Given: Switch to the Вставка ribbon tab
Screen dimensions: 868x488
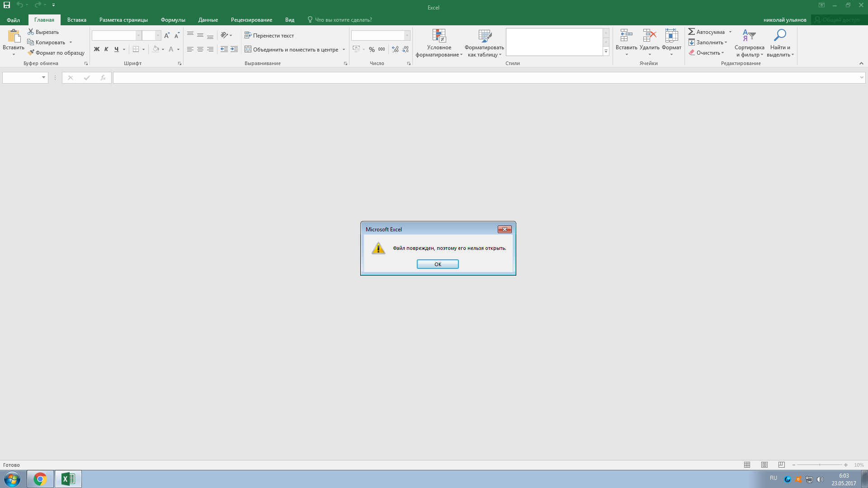Looking at the screenshot, I should pyautogui.click(x=76, y=20).
